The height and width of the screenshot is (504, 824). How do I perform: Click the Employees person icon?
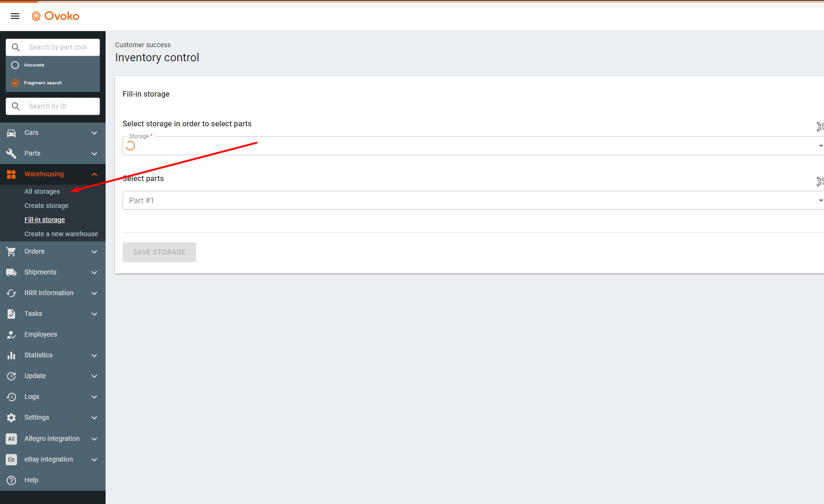[11, 335]
